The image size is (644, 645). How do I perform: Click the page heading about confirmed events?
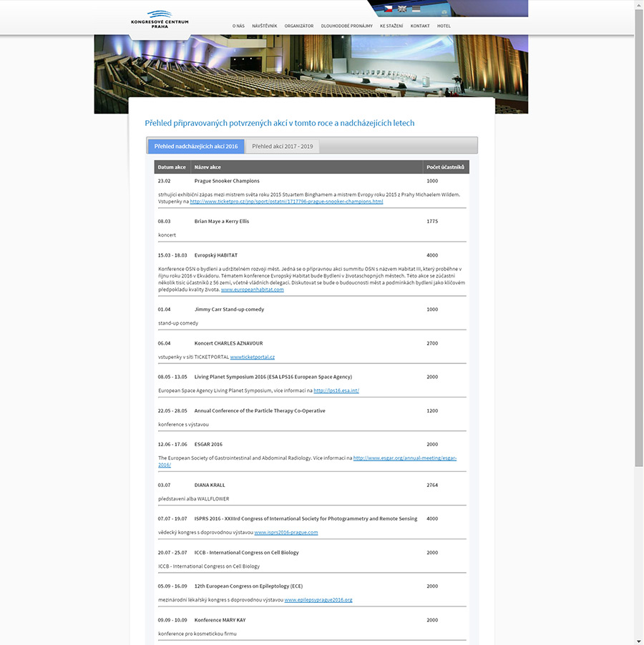(279, 123)
